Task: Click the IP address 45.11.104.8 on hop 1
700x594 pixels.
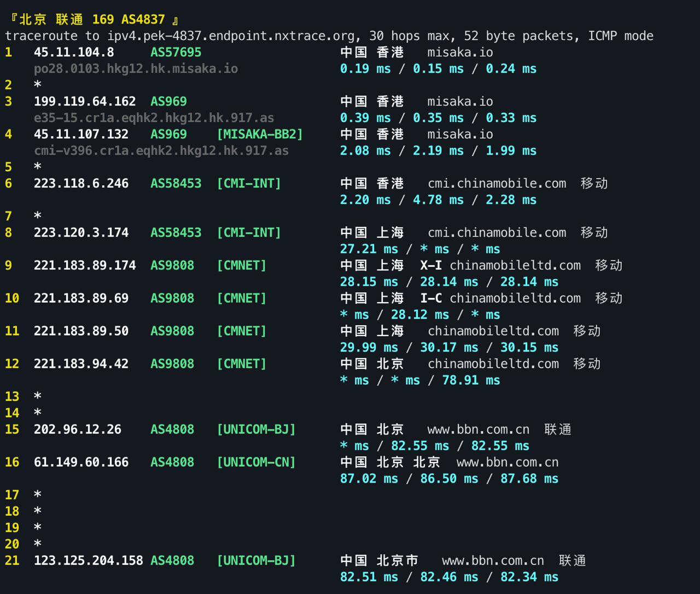Action: pos(74,52)
